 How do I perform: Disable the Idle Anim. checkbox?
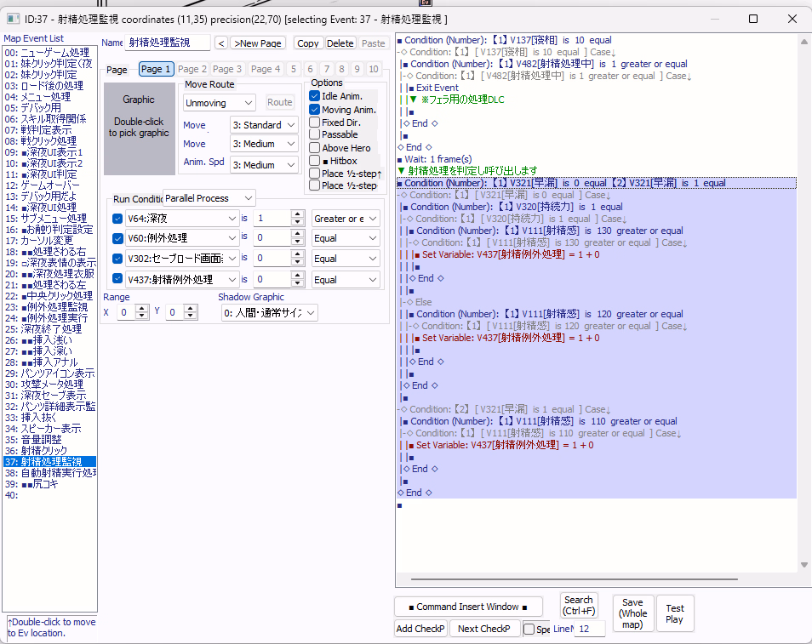tap(315, 96)
